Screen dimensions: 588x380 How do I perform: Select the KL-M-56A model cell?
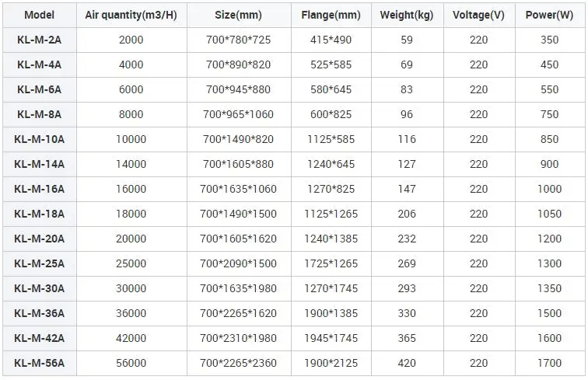39,363
